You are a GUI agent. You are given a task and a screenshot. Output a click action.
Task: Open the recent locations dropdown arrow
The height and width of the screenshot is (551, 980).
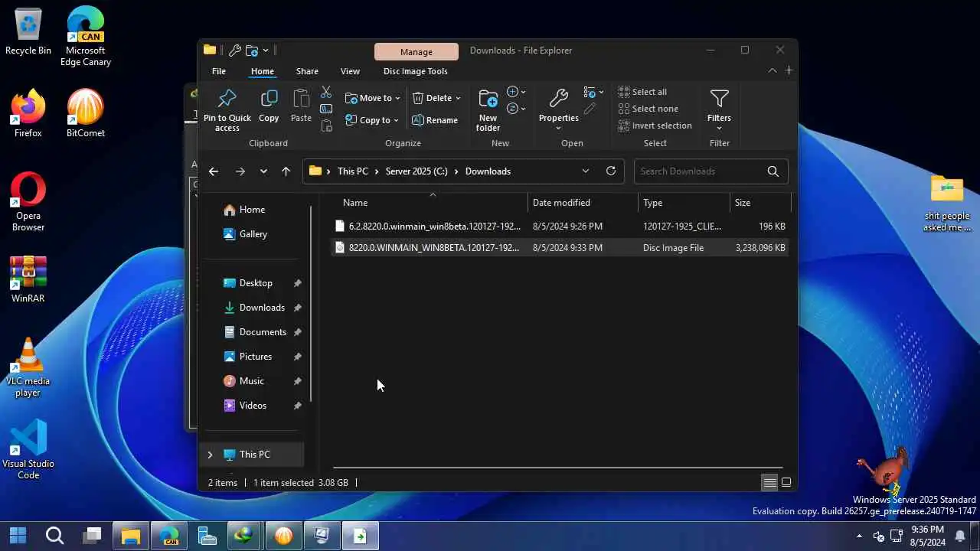[263, 171]
